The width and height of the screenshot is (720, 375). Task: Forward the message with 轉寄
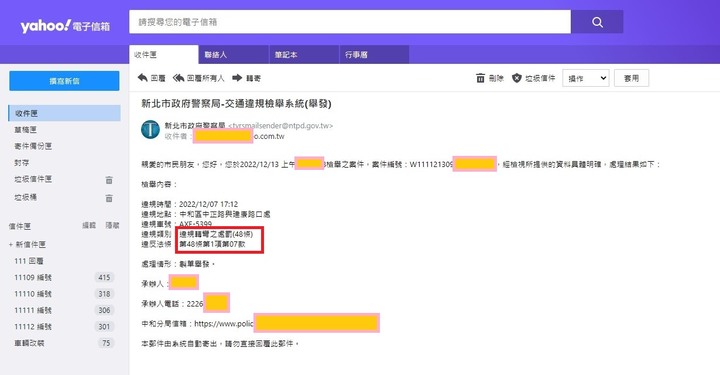(247, 78)
